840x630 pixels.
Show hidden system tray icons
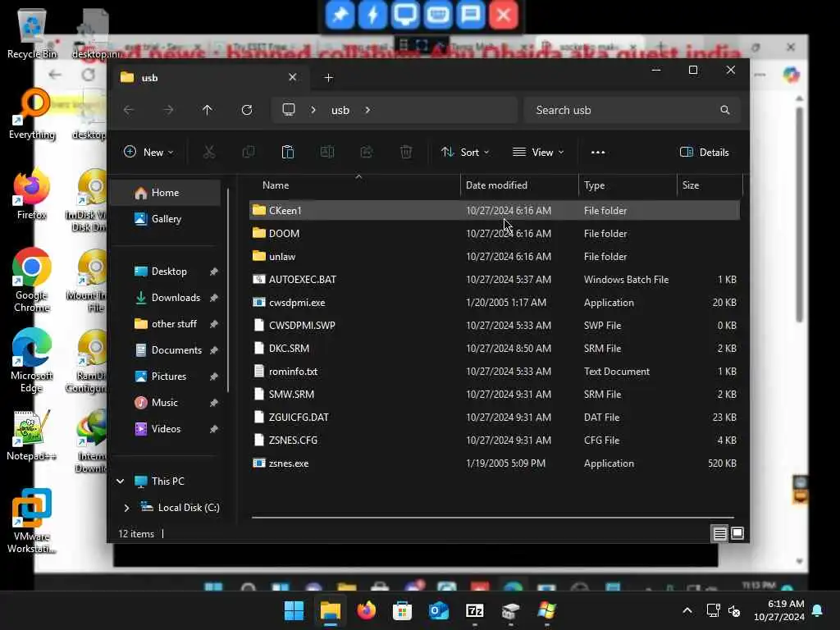(687, 610)
